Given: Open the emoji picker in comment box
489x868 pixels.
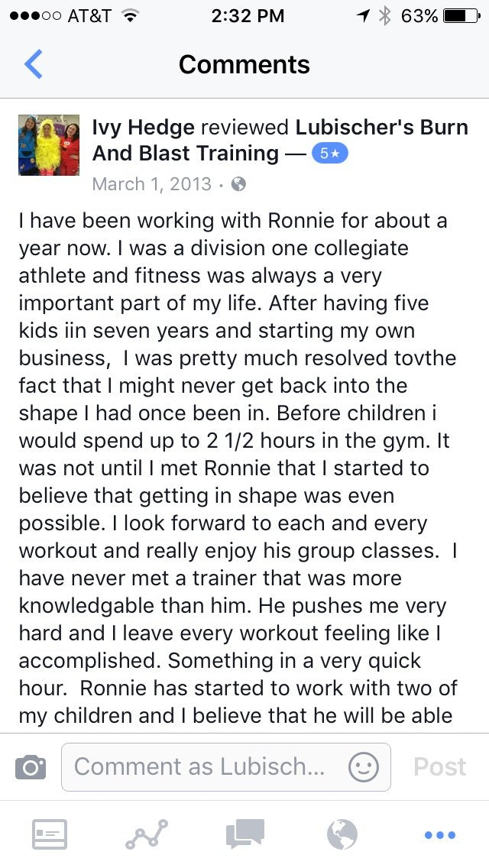Looking at the screenshot, I should pos(363,766).
